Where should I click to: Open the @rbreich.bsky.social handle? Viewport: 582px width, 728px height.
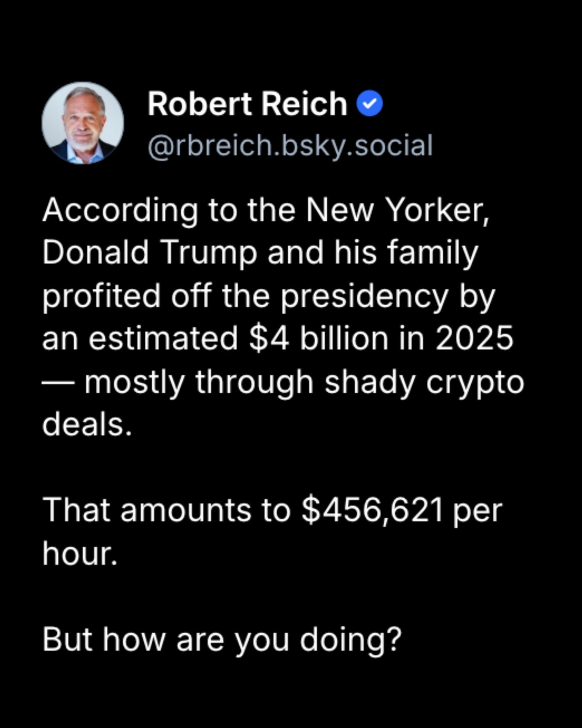point(290,146)
